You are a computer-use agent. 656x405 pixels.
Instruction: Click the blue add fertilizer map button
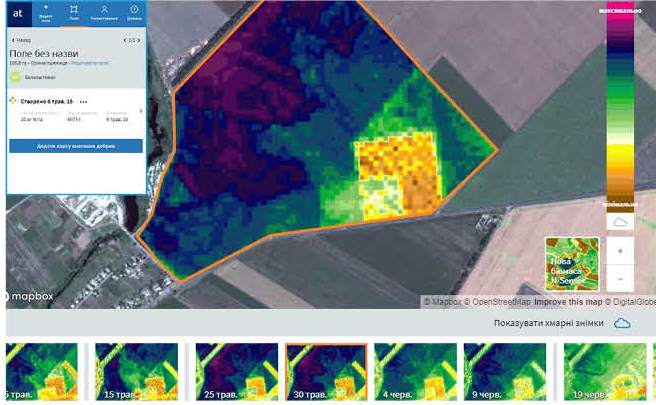76,146
